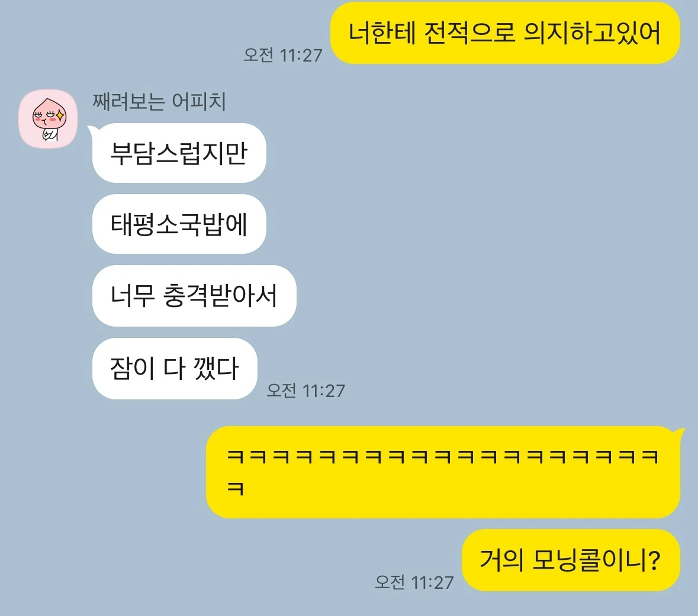This screenshot has height=616, width=698.
Task: Click the word 의지하고있어 in the top message
Action: (x=592, y=33)
